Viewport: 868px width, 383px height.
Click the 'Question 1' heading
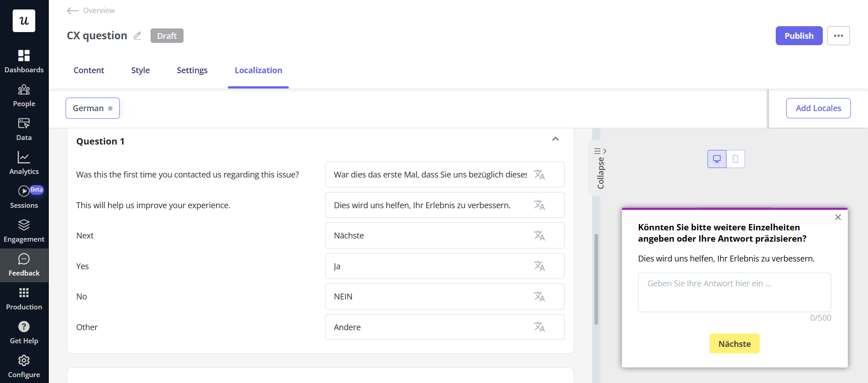(100, 141)
